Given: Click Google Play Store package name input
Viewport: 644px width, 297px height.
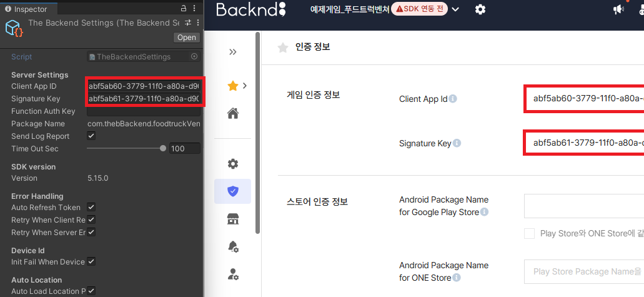Looking at the screenshot, I should pos(584,206).
